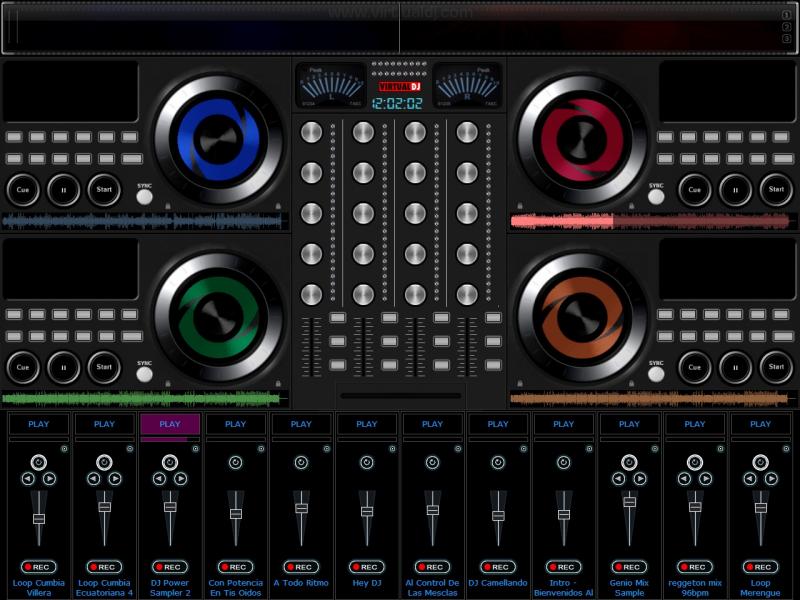Screen dimensions: 800x600
Task: Toggle REC for Hey DJ sample
Action: point(367,567)
